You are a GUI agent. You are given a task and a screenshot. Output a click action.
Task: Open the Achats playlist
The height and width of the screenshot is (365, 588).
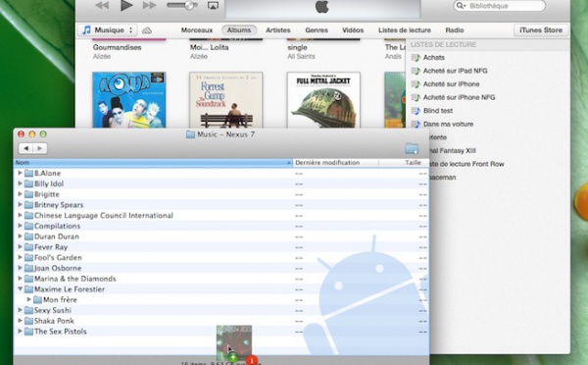433,58
